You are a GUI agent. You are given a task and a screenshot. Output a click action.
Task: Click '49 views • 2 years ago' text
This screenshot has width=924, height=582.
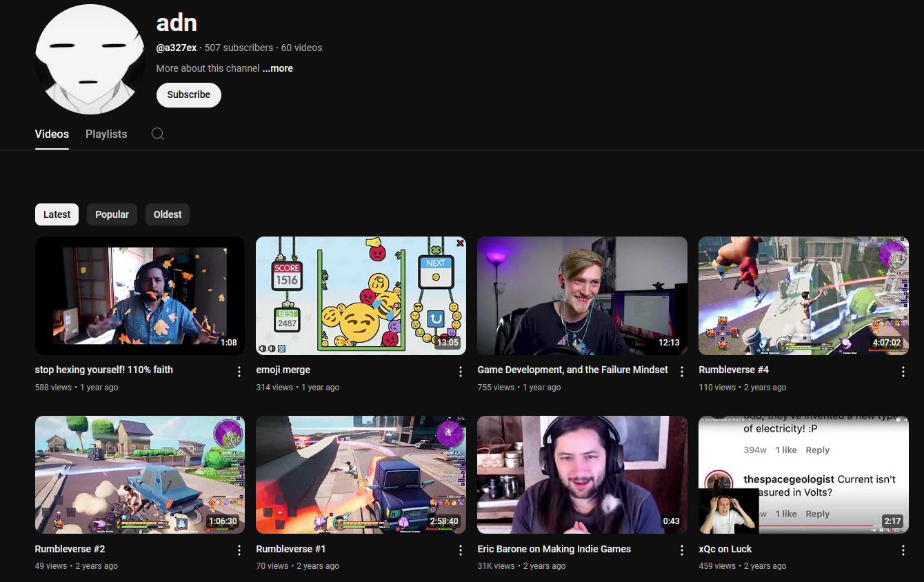(x=77, y=566)
